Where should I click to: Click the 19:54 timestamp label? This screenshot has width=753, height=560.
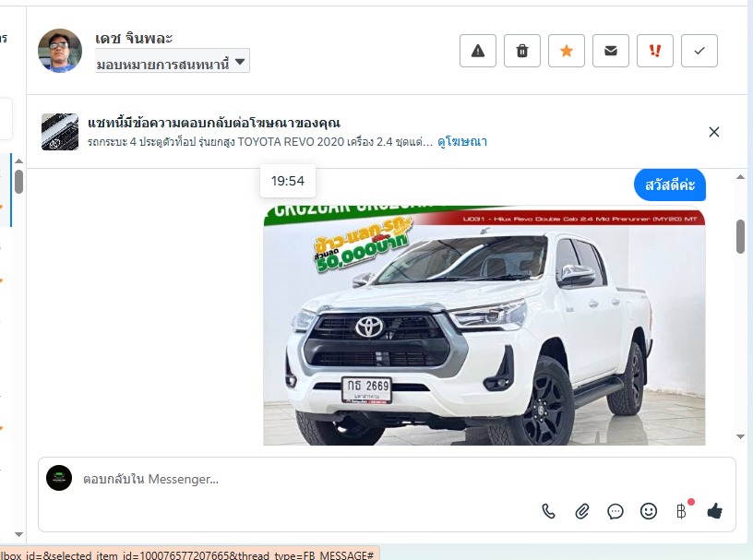288,181
